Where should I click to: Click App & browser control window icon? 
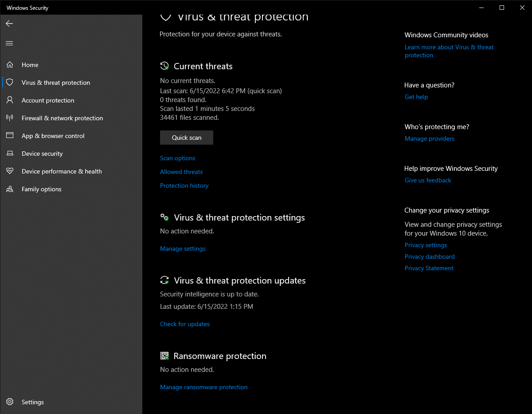pos(10,136)
